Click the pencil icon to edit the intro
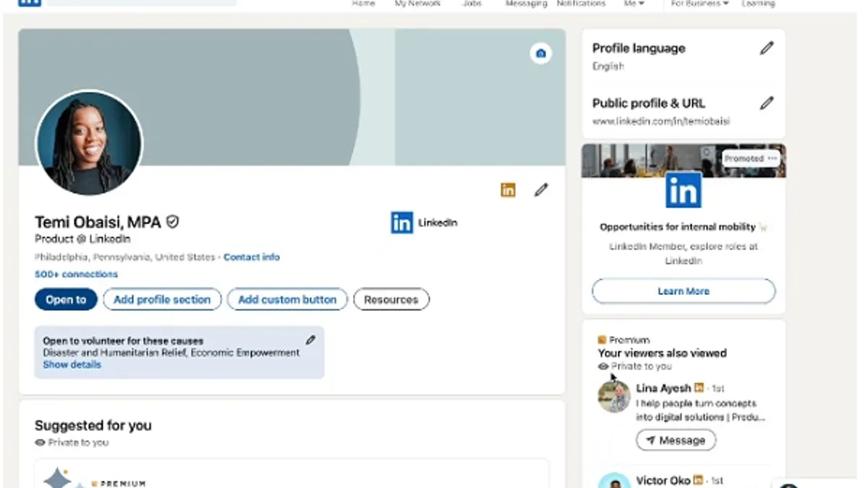The height and width of the screenshot is (488, 868). 541,190
